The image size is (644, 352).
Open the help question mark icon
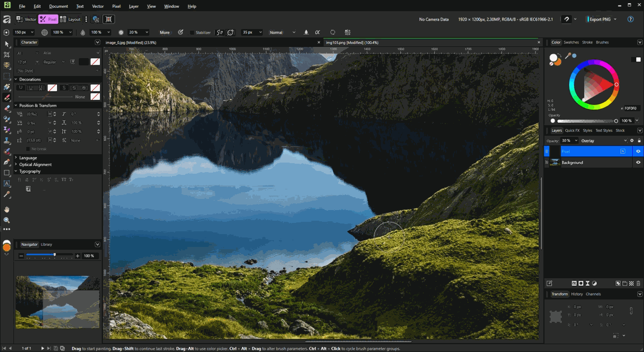pos(631,20)
